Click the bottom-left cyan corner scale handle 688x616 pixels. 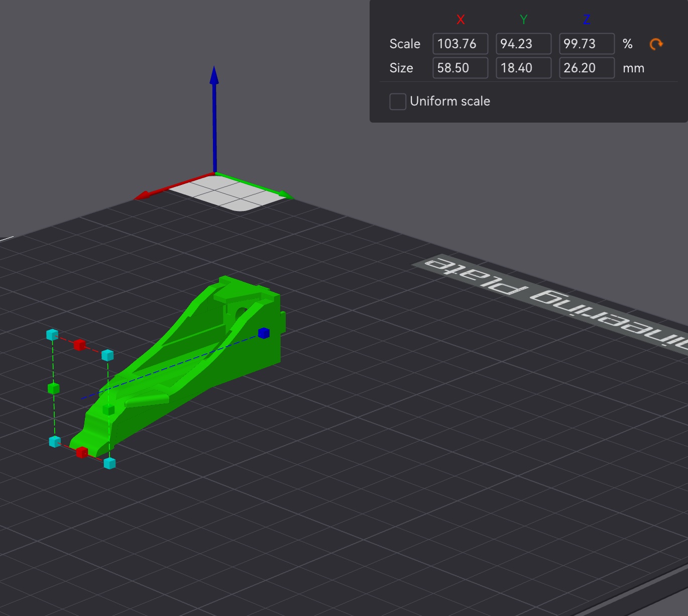(55, 442)
